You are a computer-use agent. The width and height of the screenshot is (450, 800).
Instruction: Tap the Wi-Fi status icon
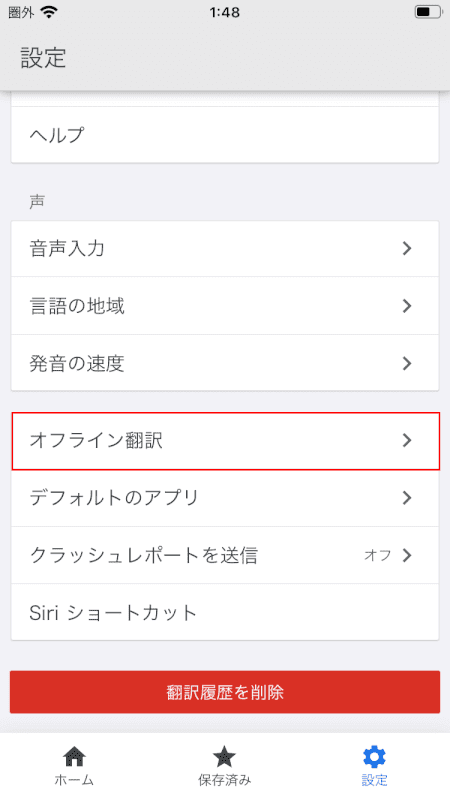[49, 12]
